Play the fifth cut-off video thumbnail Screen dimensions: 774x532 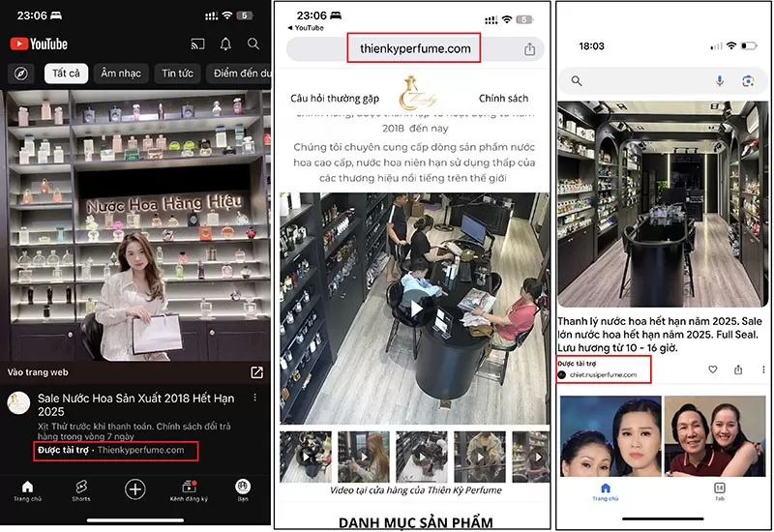[531, 457]
